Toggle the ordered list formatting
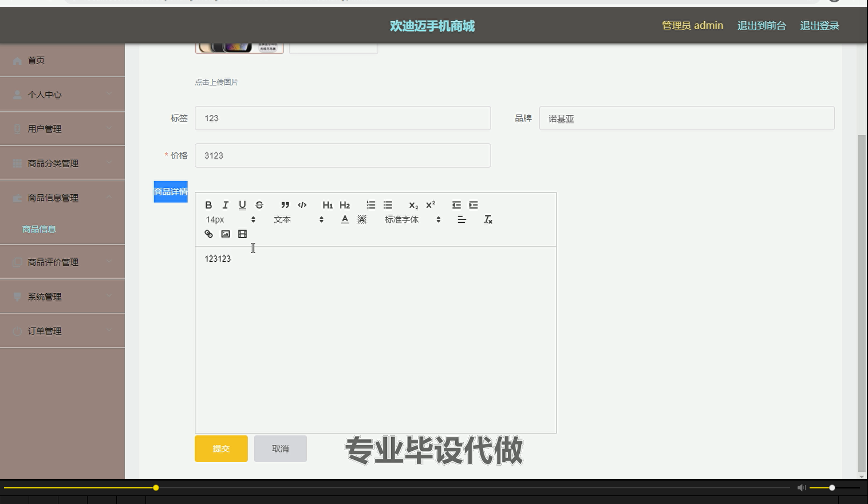Image resolution: width=868 pixels, height=504 pixels. pos(370,204)
